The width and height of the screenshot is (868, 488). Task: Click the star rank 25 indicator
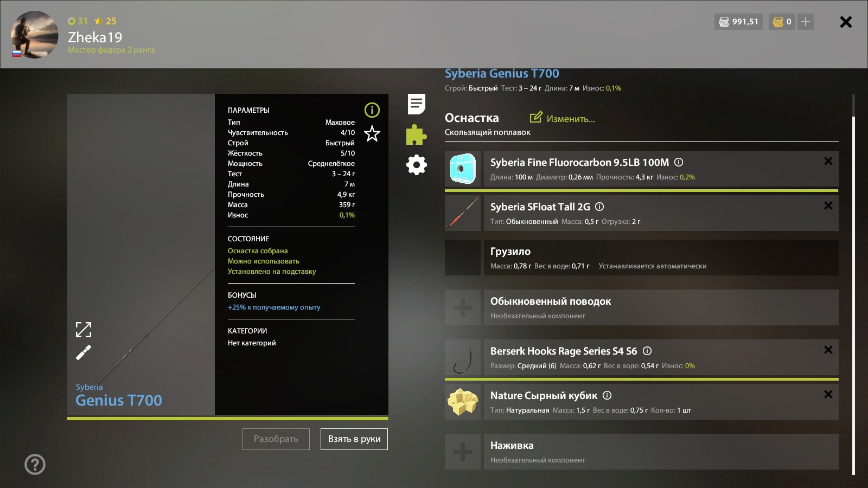[105, 21]
